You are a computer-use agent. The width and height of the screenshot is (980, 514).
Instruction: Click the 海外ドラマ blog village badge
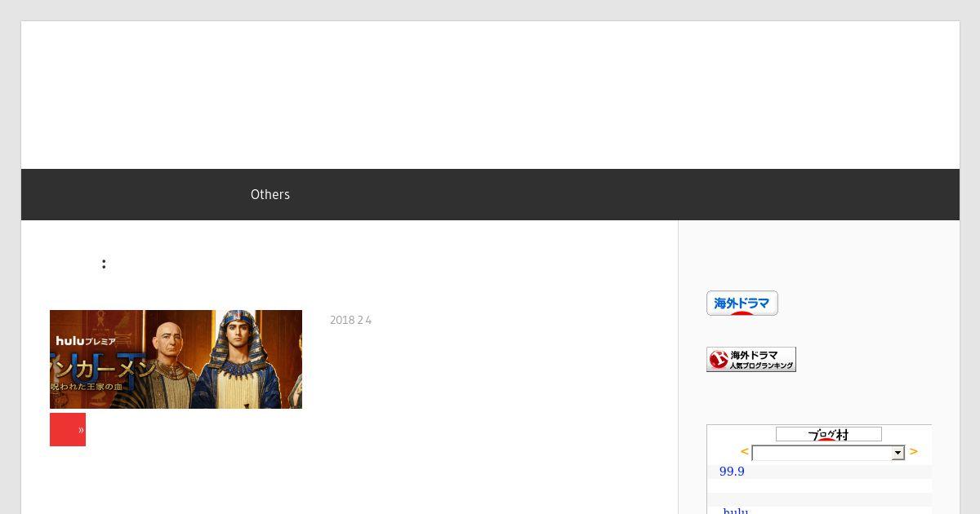coord(742,303)
